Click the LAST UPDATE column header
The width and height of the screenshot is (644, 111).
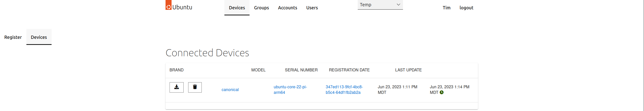408,70
